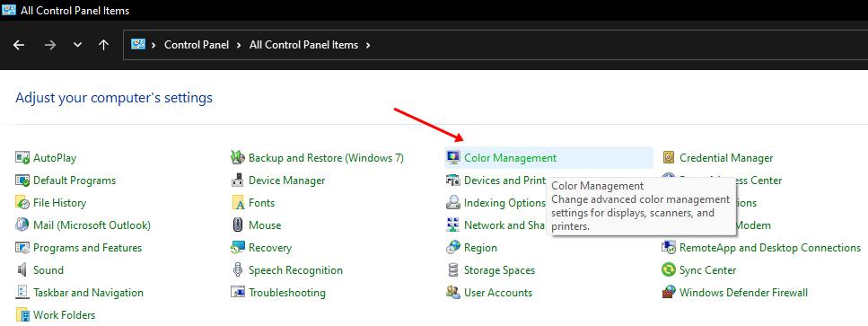Click the Taskbar and Navigation icon
The height and width of the screenshot is (326, 868).
point(22,292)
